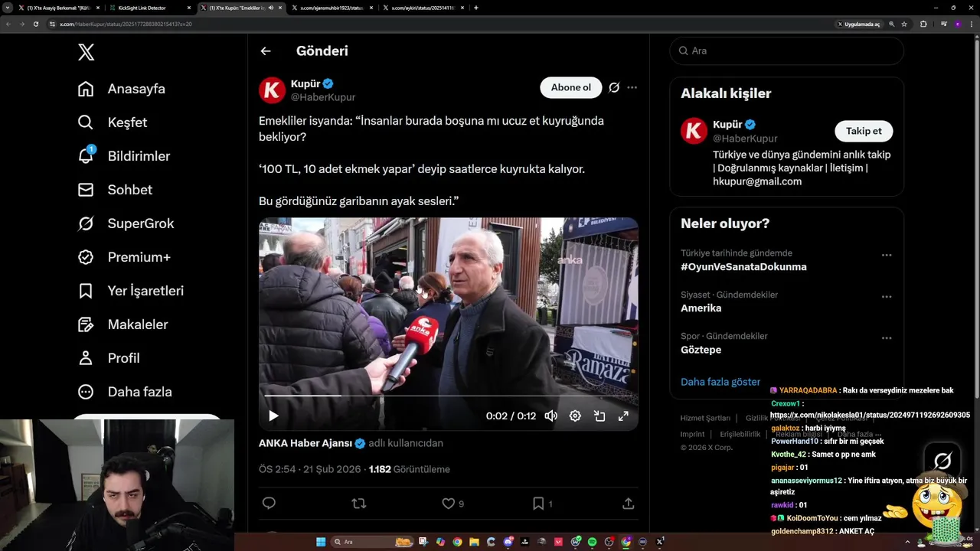980x551 pixels.
Task: Open the browser extensions menu
Action: coord(923,24)
